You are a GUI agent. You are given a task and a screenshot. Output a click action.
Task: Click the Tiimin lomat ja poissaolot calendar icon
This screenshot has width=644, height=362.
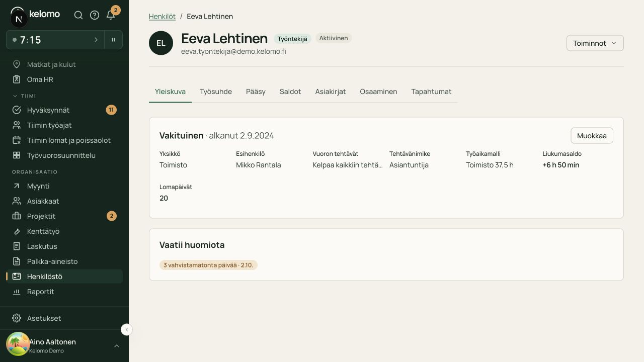[x=17, y=140]
